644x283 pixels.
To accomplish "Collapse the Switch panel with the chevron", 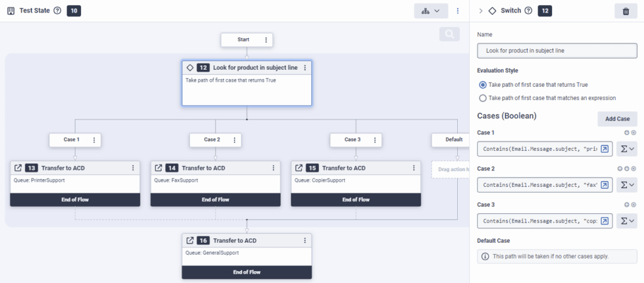I will 481,11.
